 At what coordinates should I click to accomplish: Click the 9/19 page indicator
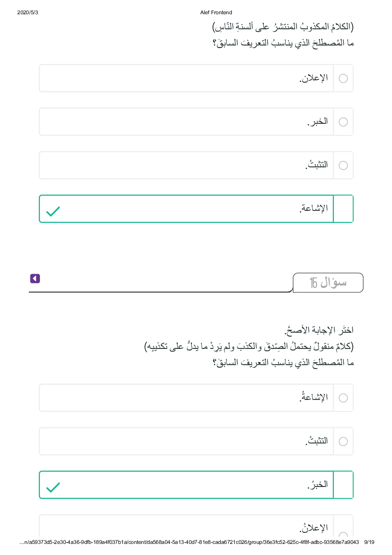tap(369, 542)
